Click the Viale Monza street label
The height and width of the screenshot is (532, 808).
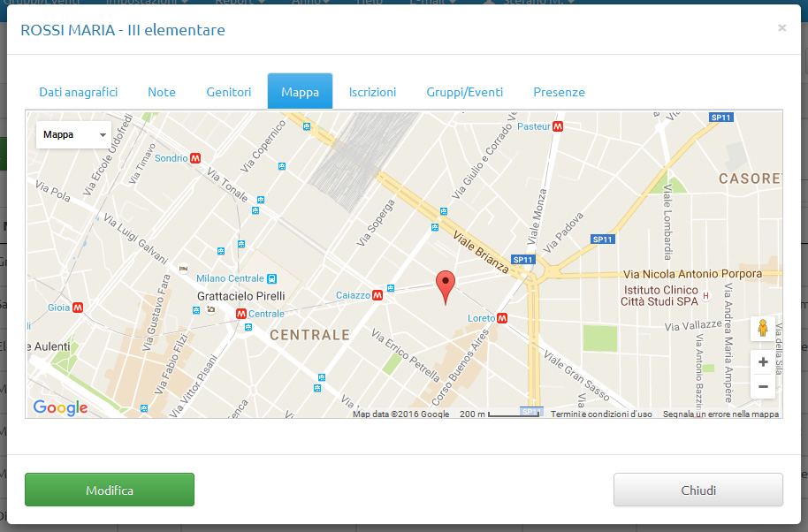tap(537, 217)
